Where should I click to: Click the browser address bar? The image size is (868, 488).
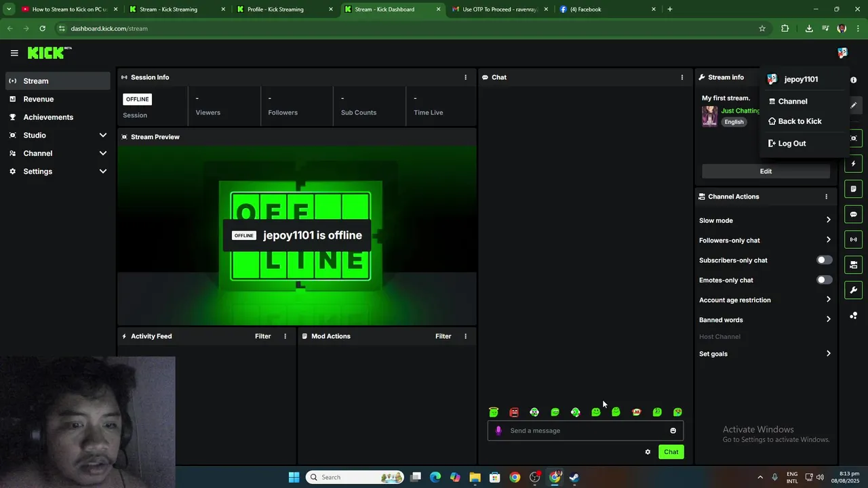pos(407,28)
